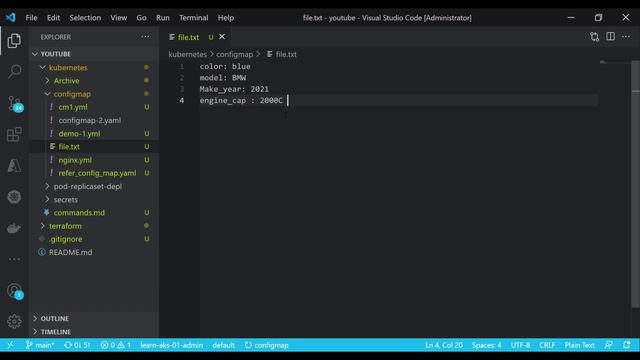Open commands.md in the explorer
The height and width of the screenshot is (360, 640).
click(x=94, y=213)
